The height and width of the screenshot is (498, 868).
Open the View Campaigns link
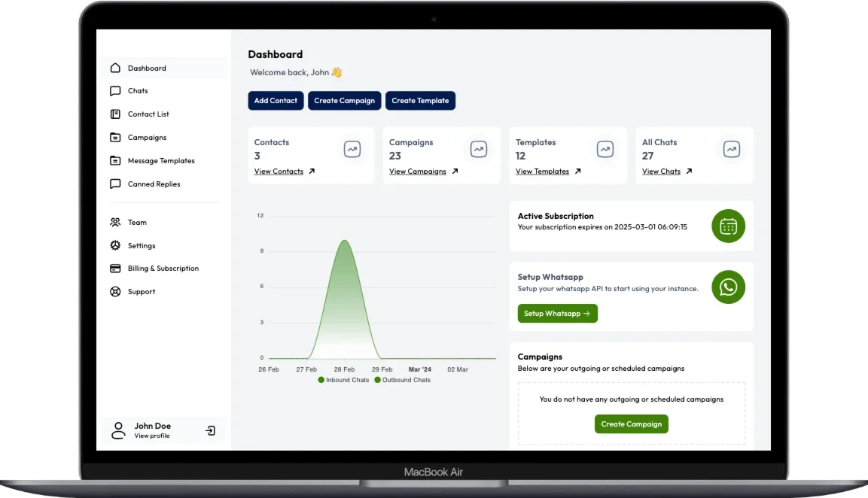(417, 172)
